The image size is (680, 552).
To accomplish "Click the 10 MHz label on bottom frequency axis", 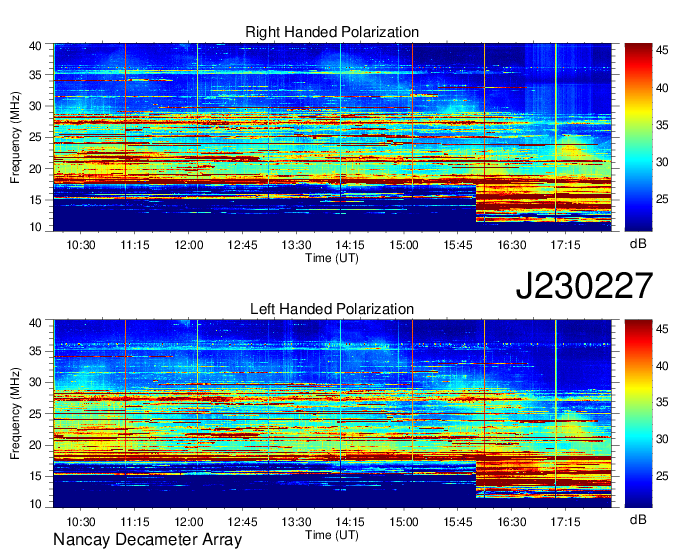I will (35, 504).
